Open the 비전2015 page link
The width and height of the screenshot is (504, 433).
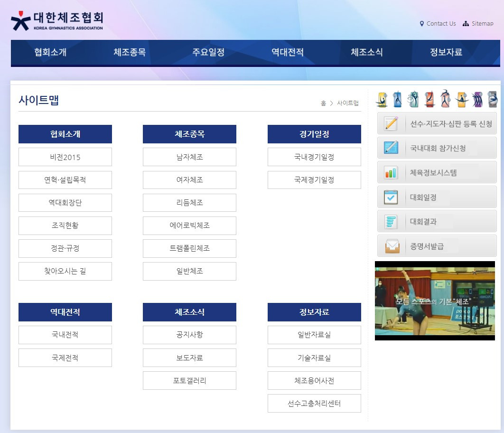[65, 157]
